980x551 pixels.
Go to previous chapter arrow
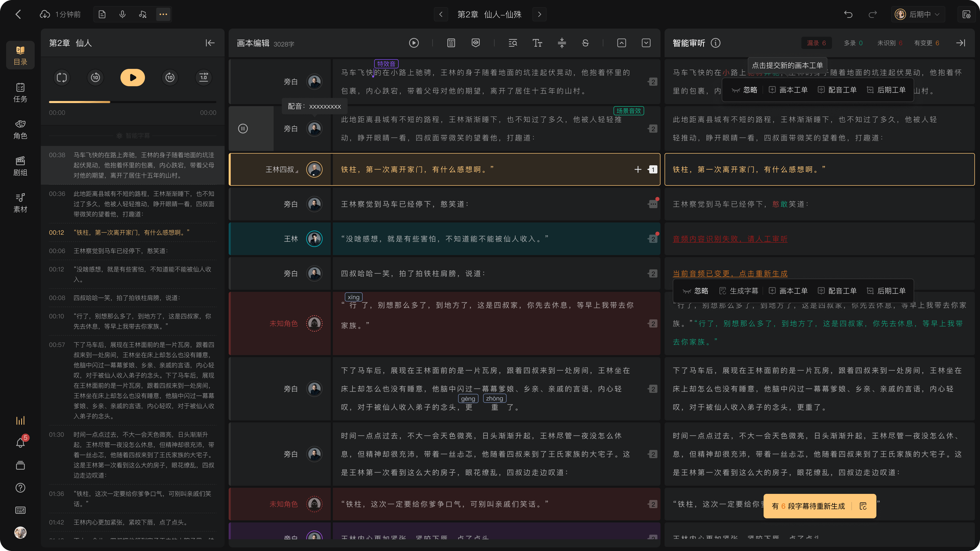click(441, 15)
